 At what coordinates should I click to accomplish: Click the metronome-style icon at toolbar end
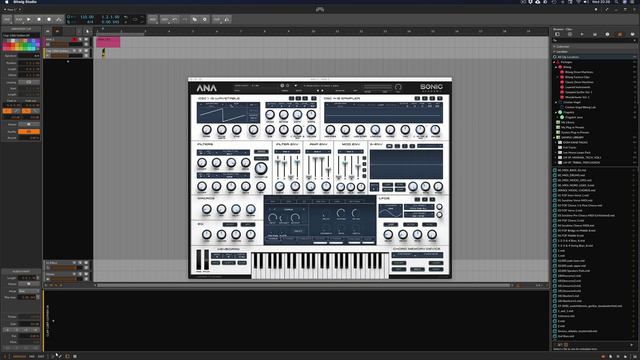(x=227, y=19)
